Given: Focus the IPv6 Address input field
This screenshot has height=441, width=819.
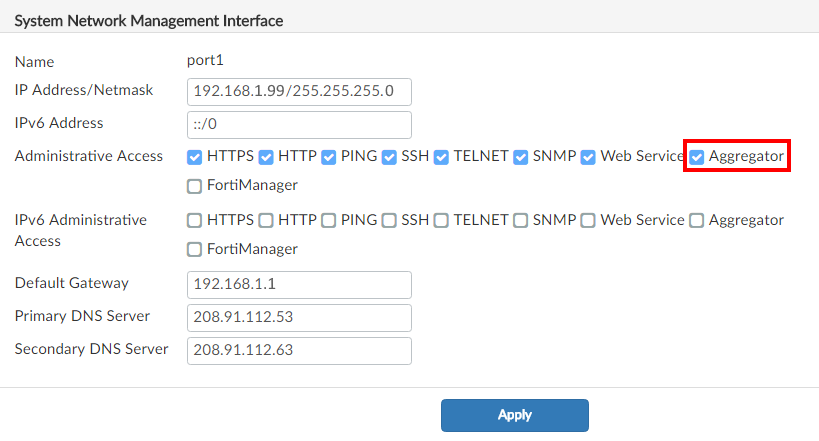Looking at the screenshot, I should [x=299, y=125].
